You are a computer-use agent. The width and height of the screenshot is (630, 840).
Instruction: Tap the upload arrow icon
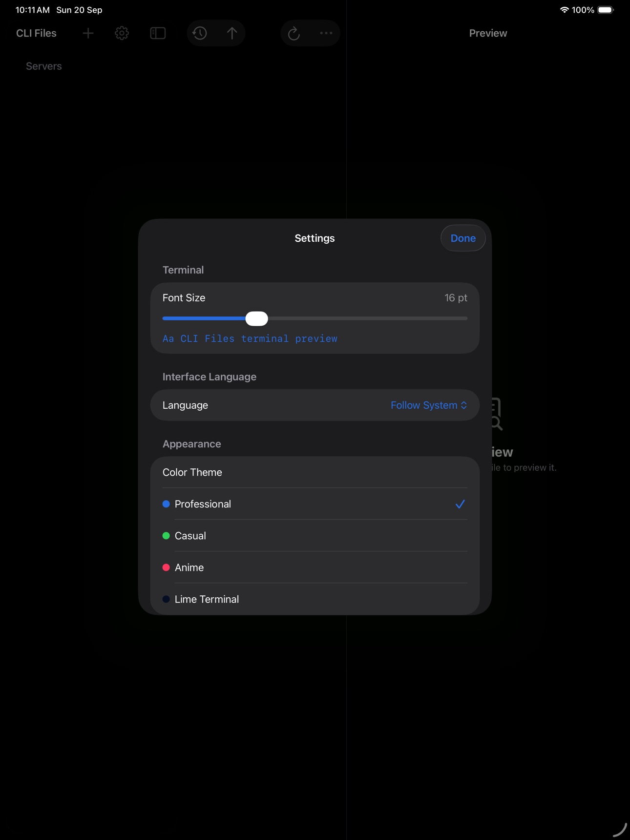(232, 33)
